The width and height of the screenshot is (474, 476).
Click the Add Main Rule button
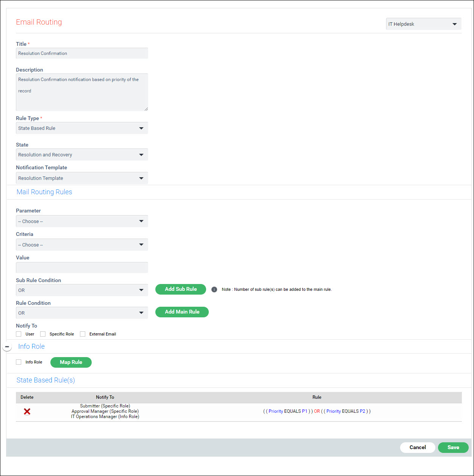coord(182,312)
